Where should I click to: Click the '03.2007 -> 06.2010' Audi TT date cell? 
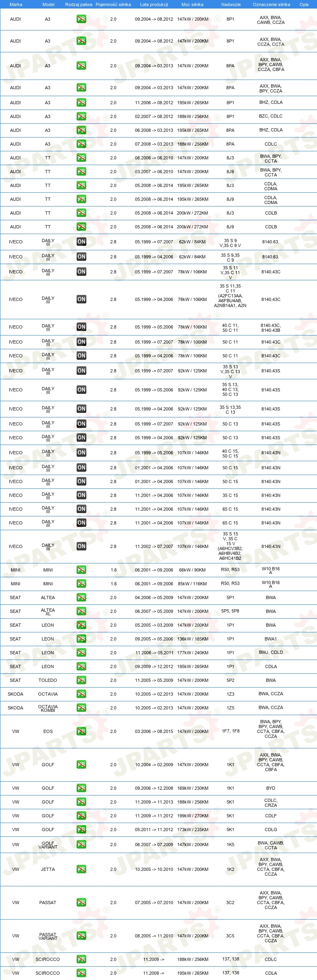click(154, 172)
